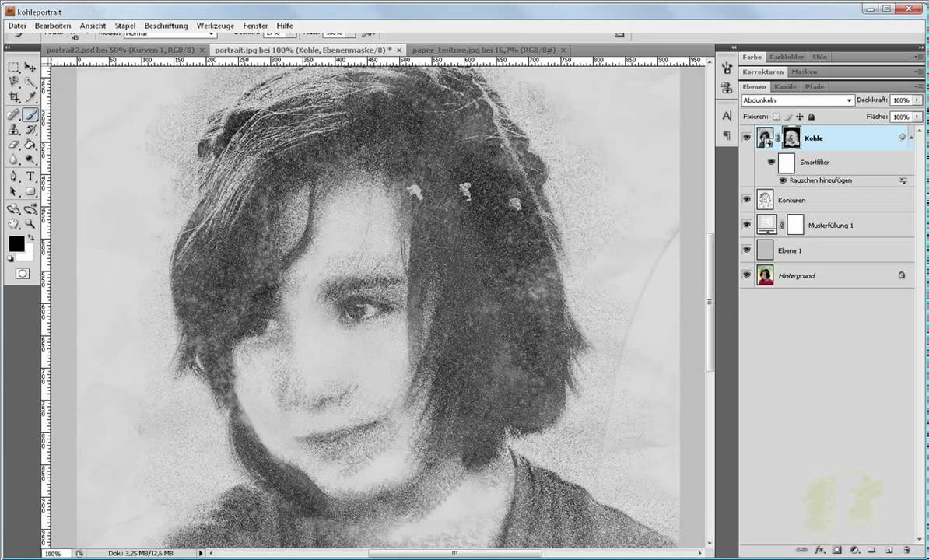Toggle Smartfilter visibility eye
Image resolution: width=929 pixels, height=560 pixels.
point(771,161)
